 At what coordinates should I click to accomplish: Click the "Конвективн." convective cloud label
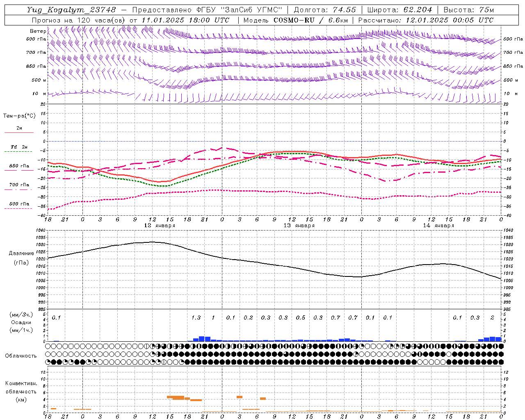coord(21,383)
